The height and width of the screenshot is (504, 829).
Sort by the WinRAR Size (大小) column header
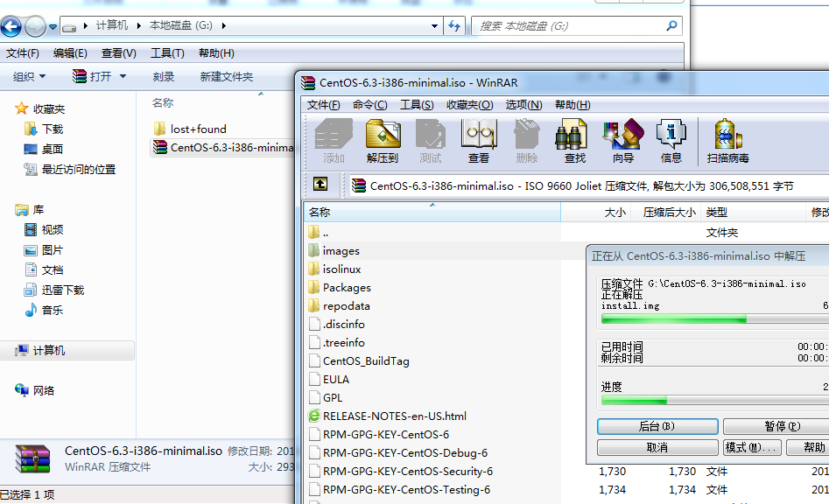pyautogui.click(x=596, y=213)
